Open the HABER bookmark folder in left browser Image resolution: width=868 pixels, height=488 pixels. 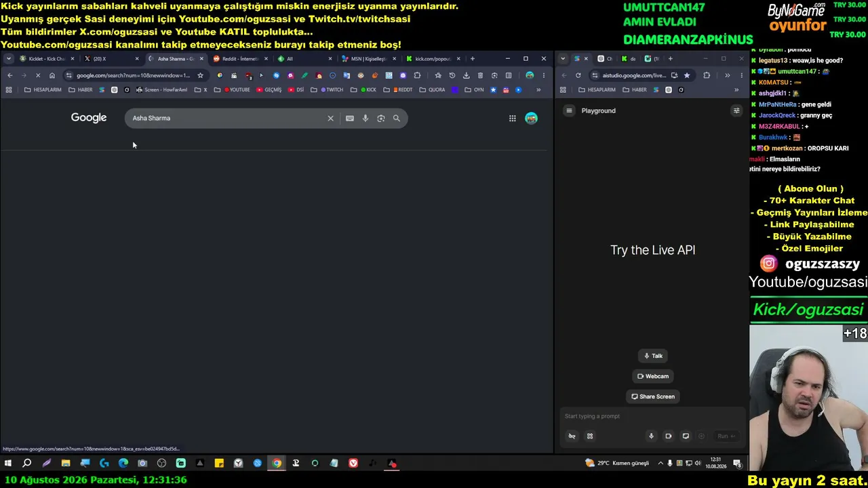[x=81, y=89]
